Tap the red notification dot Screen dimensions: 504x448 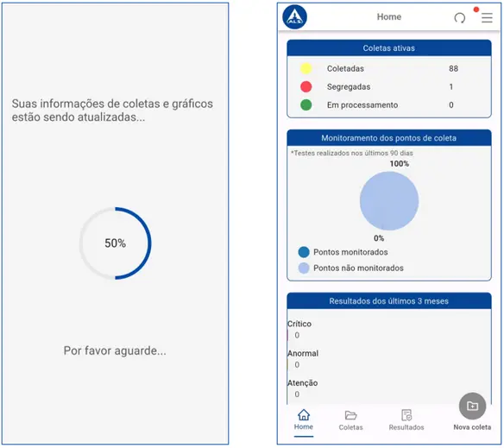(x=476, y=9)
